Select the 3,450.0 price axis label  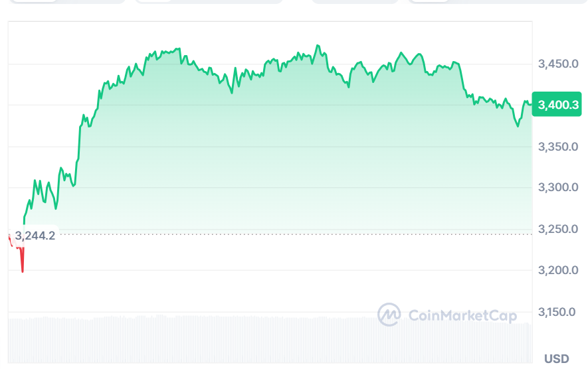coord(558,64)
